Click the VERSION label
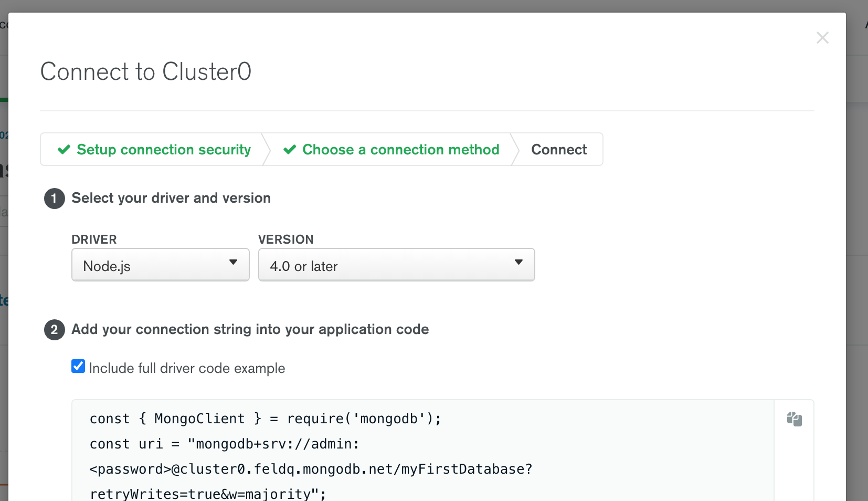The image size is (868, 501). [x=285, y=239]
